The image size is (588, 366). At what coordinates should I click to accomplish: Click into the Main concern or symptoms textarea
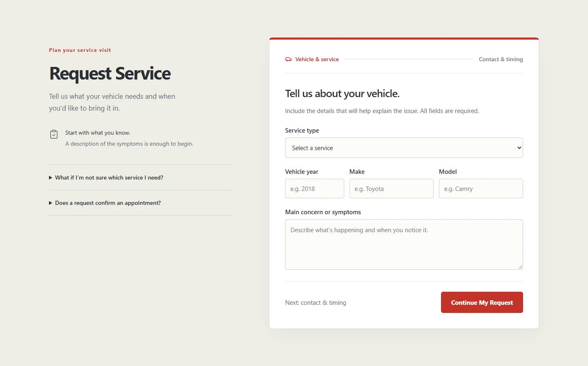tap(404, 244)
